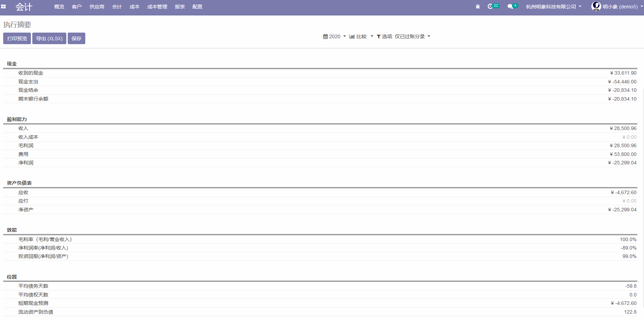Open the 成本管理 menu
Image resolution: width=644 pixels, height=321 pixels.
click(157, 7)
